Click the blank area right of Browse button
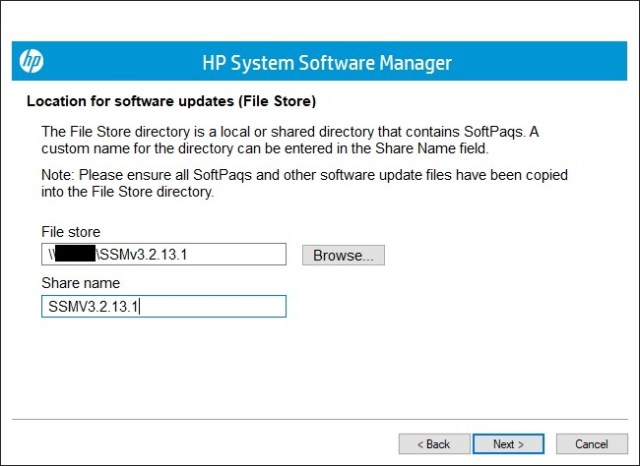The width and height of the screenshot is (640, 466). point(500,255)
